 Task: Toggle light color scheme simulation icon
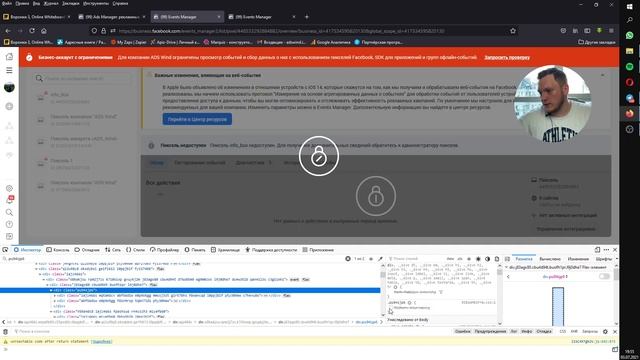478,259
